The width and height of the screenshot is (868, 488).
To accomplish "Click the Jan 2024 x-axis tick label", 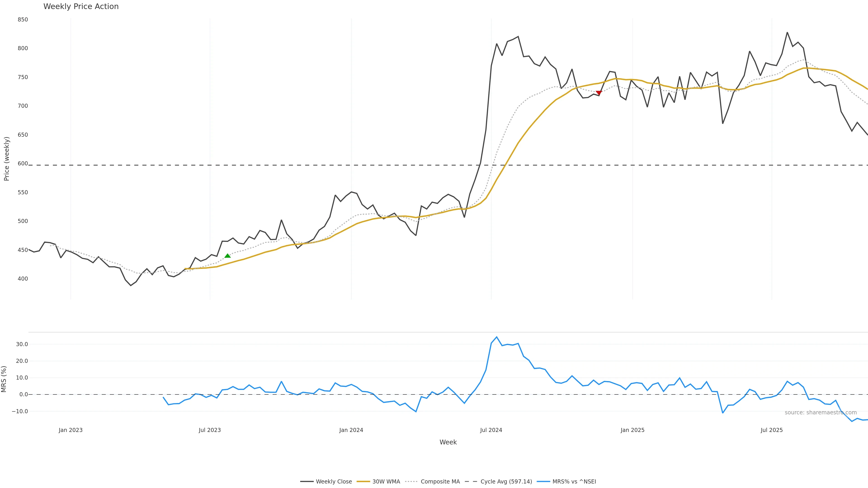I will pyautogui.click(x=351, y=430).
